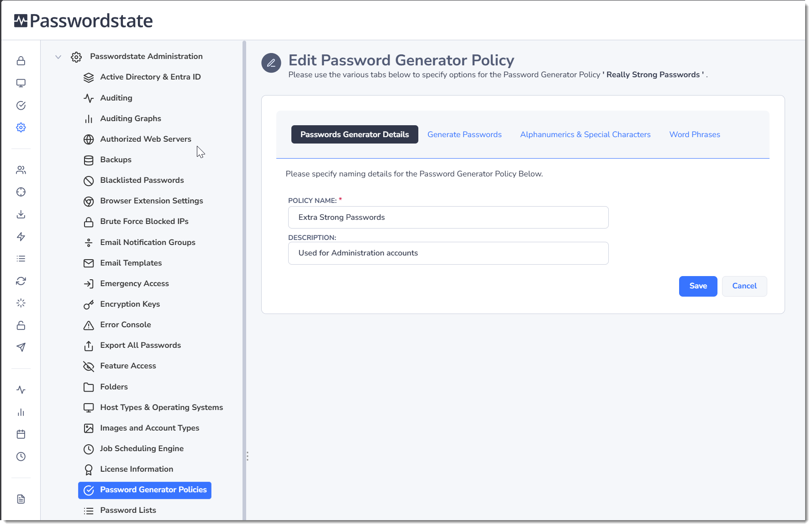Open Browser Extension Settings
The width and height of the screenshot is (812, 527).
coord(152,201)
